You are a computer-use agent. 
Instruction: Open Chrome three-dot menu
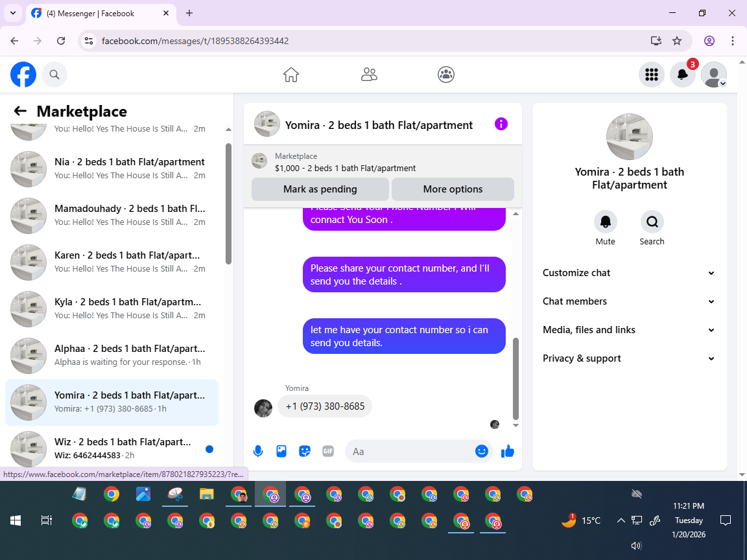tap(733, 41)
